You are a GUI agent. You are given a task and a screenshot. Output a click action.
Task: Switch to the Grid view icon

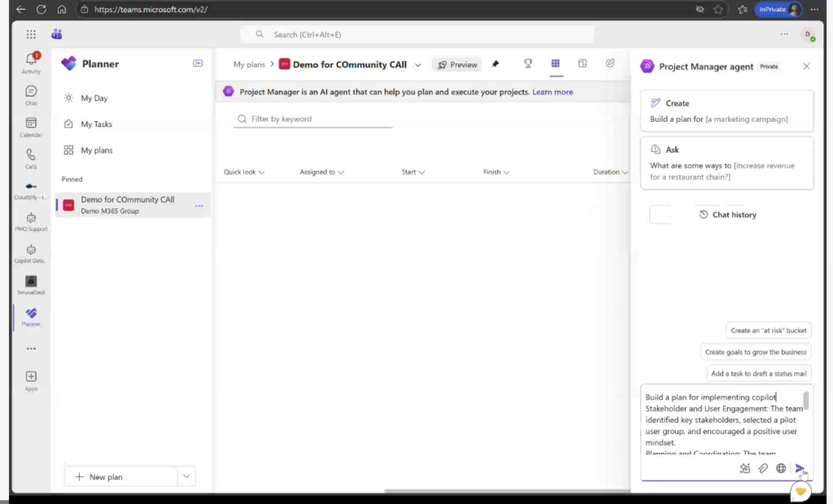(x=556, y=64)
